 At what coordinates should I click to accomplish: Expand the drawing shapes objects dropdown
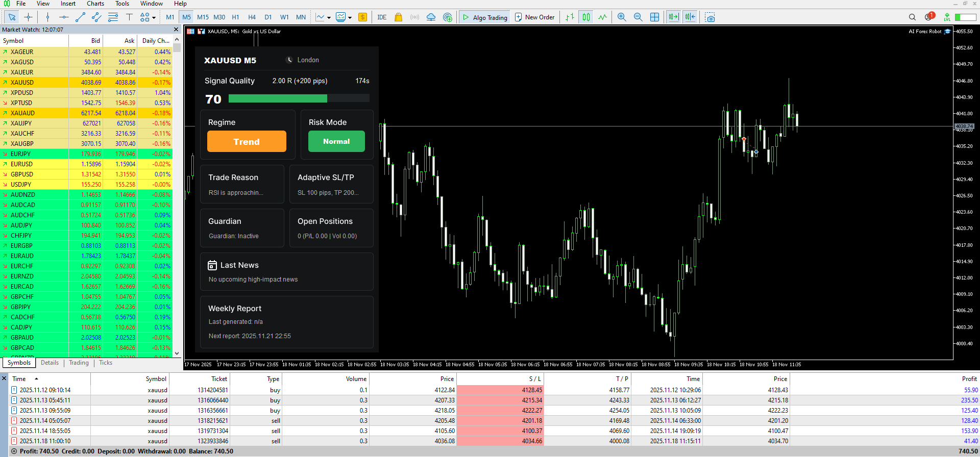click(x=154, y=18)
